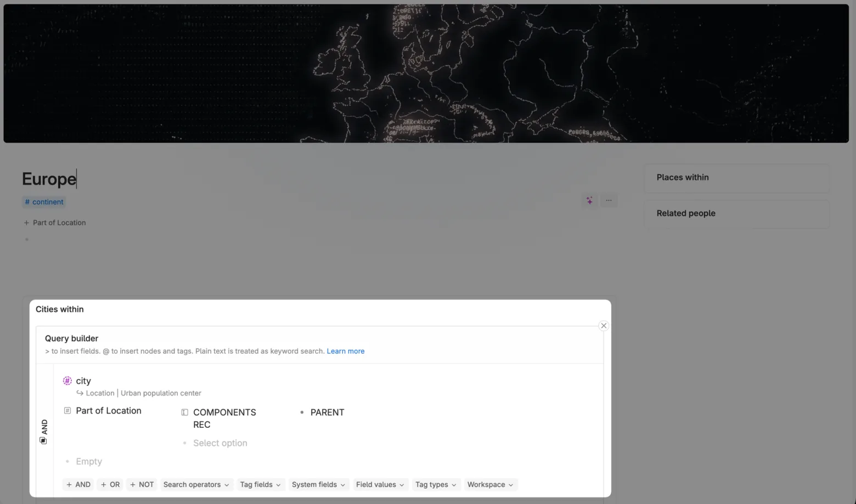Open the three-dot options menu

609,201
